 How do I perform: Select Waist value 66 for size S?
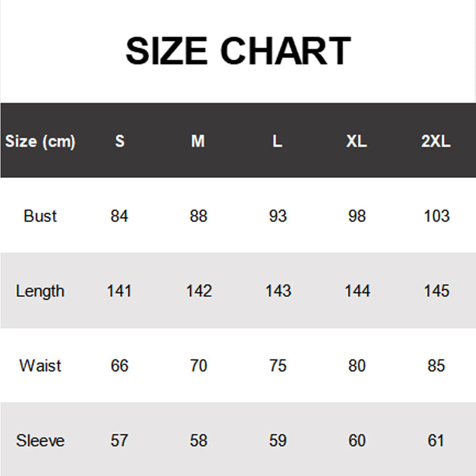pyautogui.click(x=120, y=365)
